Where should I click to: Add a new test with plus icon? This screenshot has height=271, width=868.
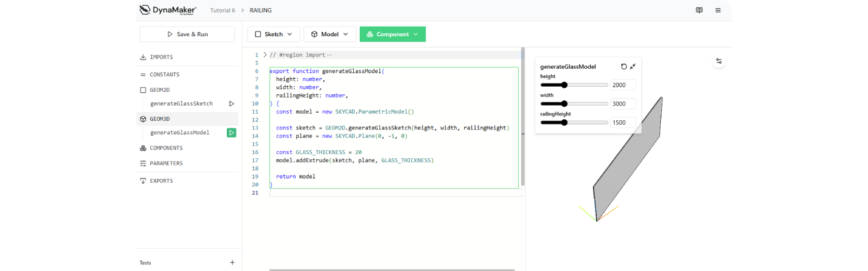pos(232,262)
